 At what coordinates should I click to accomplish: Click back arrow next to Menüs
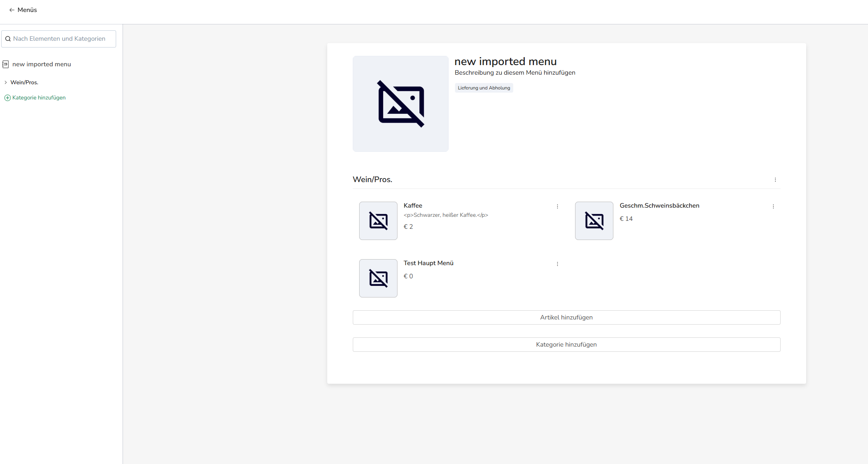tap(12, 10)
